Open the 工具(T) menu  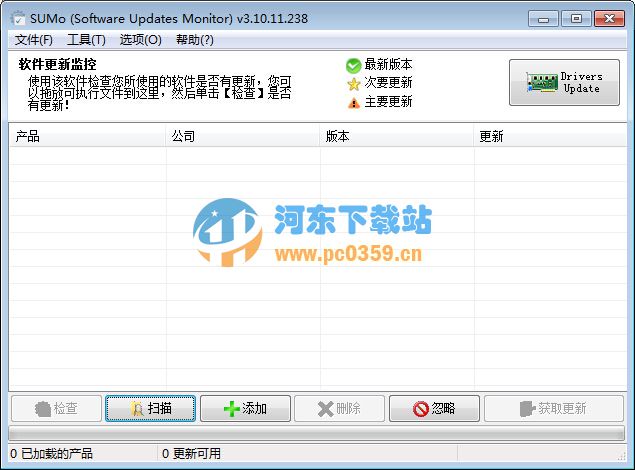86,40
